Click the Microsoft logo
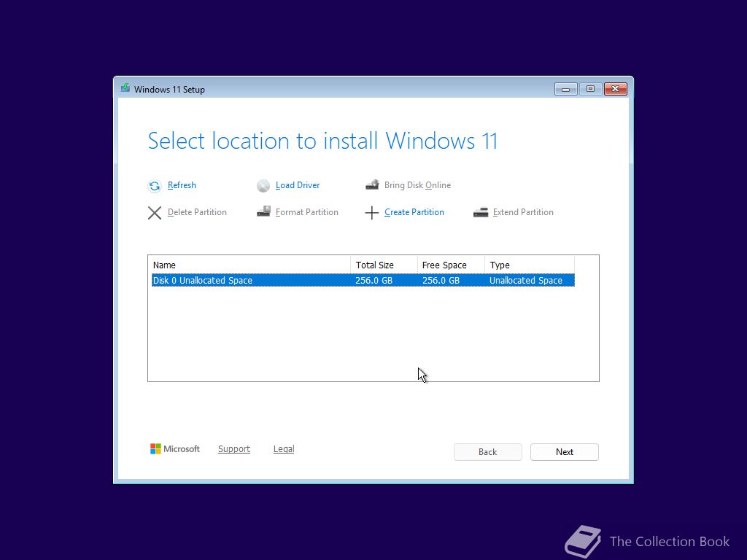Image resolution: width=747 pixels, height=560 pixels. click(175, 449)
